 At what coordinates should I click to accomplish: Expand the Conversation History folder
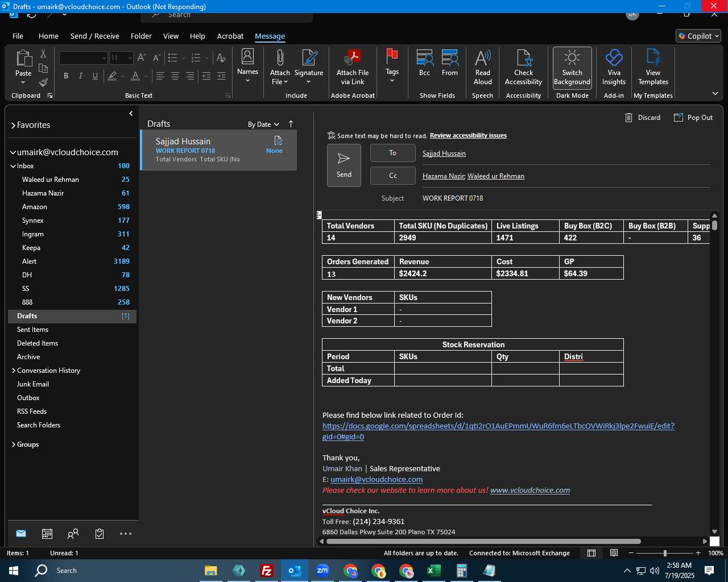tap(14, 371)
